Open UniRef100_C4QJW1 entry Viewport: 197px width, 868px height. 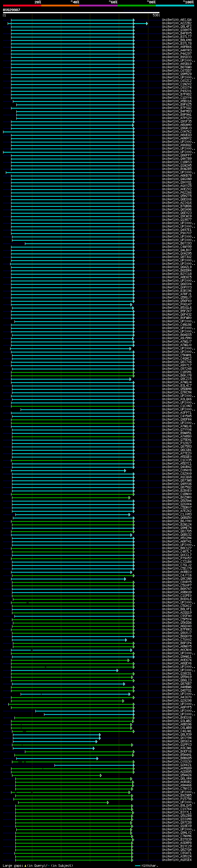[177, 731]
